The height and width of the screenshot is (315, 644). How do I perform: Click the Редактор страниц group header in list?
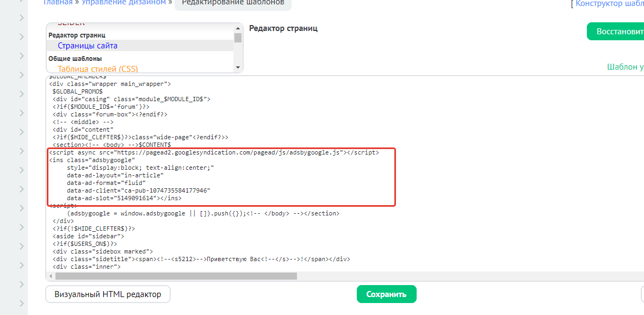point(77,35)
